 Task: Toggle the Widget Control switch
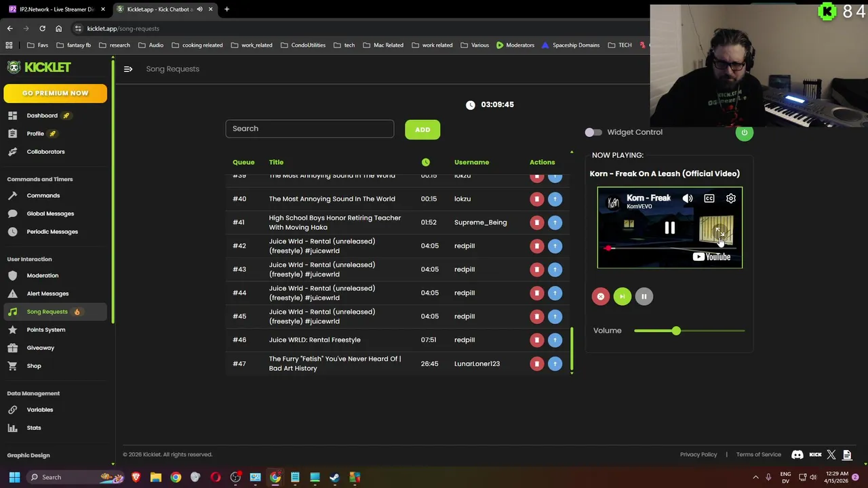click(x=593, y=132)
